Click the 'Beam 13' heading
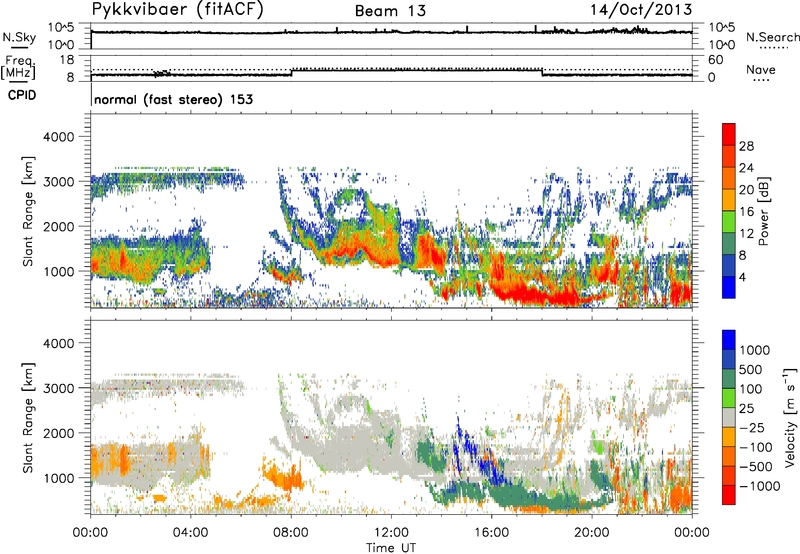 (390, 11)
